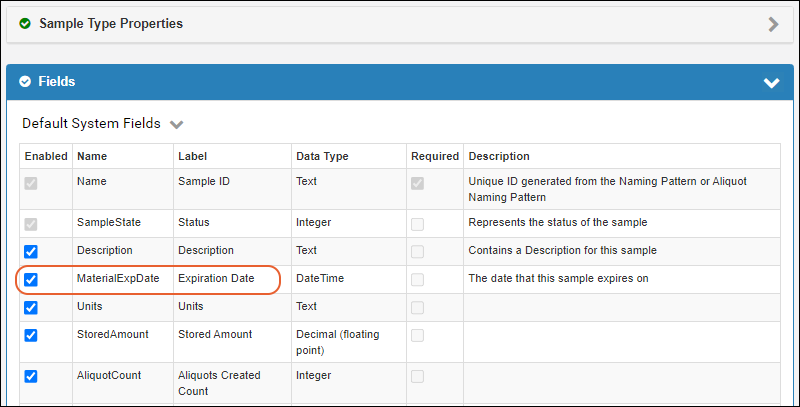Disable the Description field checkbox

coord(31,251)
